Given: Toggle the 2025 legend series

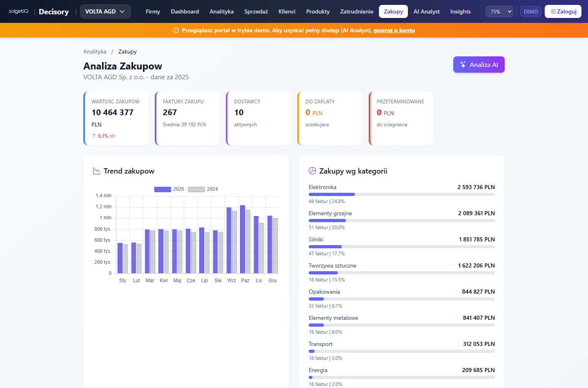Looking at the screenshot, I should pos(169,189).
